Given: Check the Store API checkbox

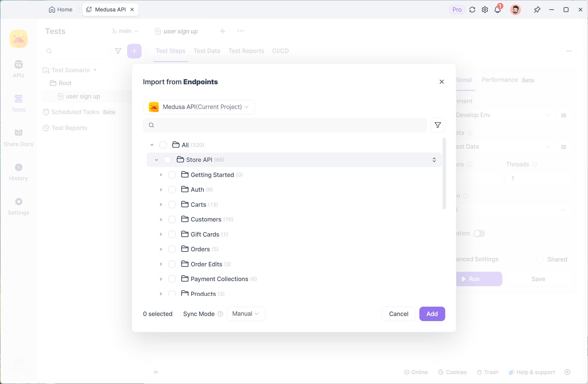Looking at the screenshot, I should (167, 160).
